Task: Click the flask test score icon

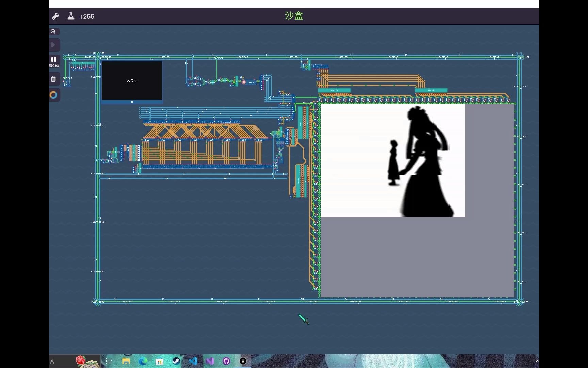Action: [x=71, y=16]
